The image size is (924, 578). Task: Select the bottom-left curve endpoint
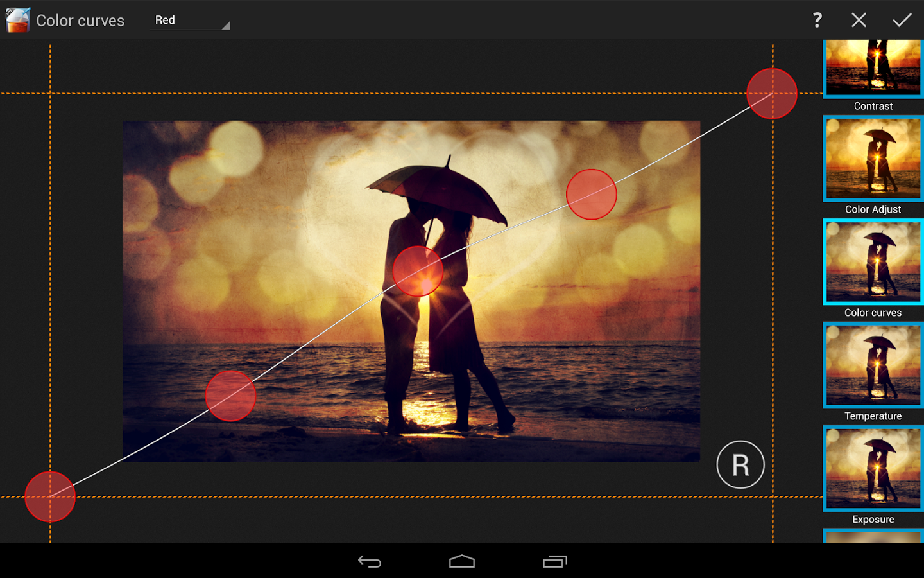pos(50,496)
